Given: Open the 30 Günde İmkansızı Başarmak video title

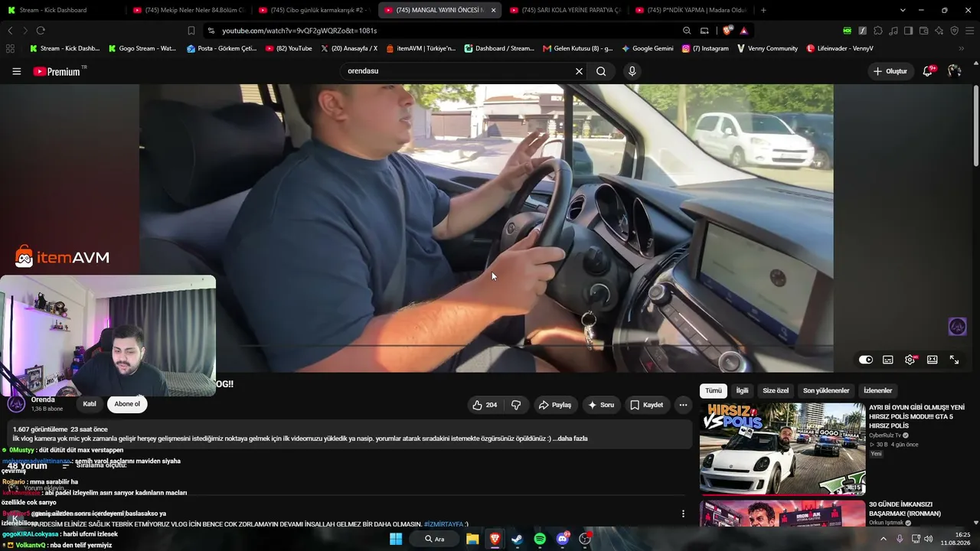Looking at the screenshot, I should tap(904, 509).
